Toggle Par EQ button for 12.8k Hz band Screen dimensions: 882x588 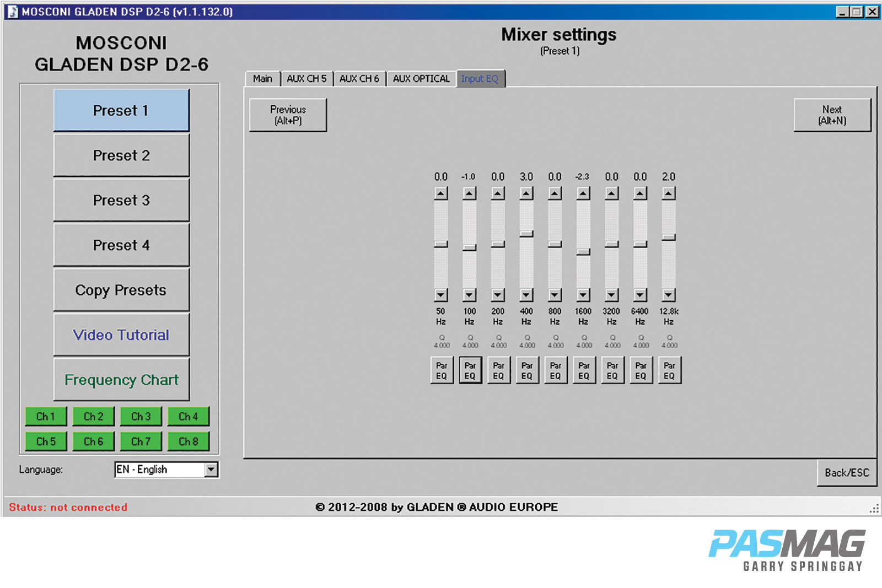pos(670,370)
